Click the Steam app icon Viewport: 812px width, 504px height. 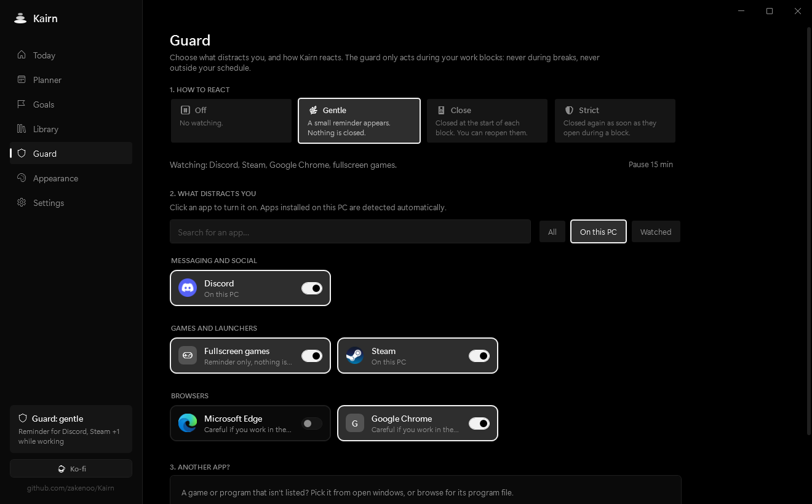(355, 355)
